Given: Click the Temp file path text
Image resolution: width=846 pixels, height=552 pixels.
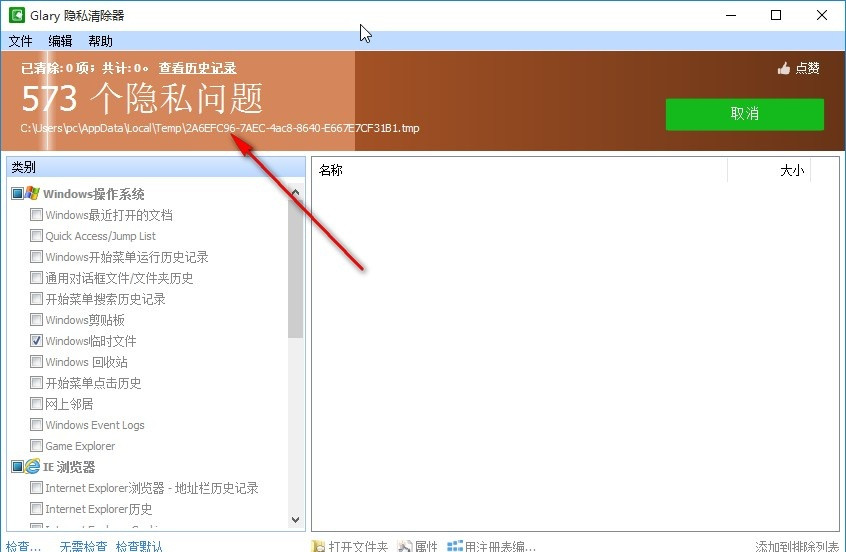Looking at the screenshot, I should tap(220, 128).
